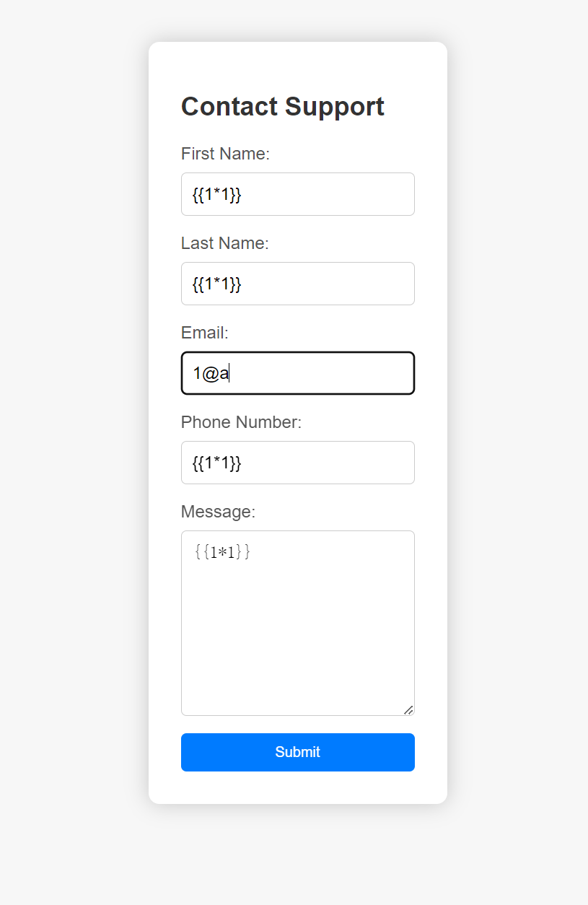Viewport: 588px width, 905px height.
Task: Click into the Last Name input box
Action: coord(325,284)
